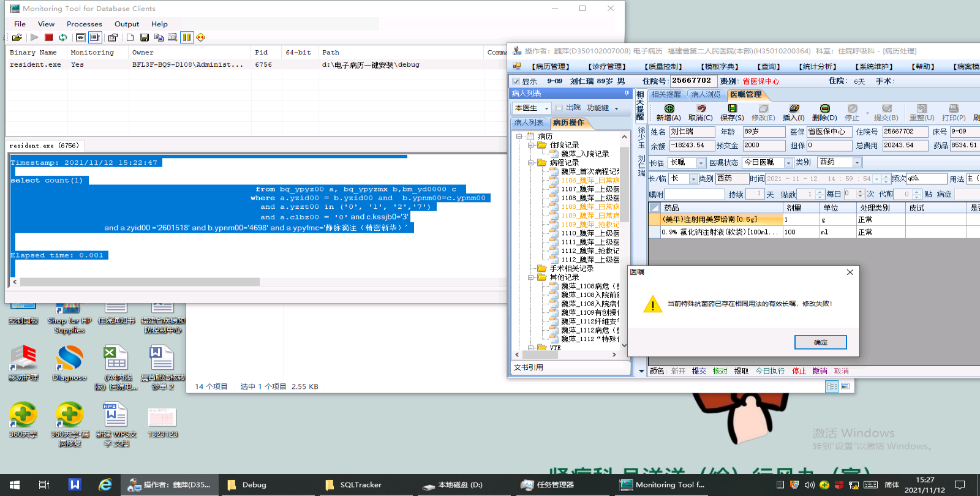980x496 pixels.
Task: Open the Processes menu
Action: [x=84, y=24]
